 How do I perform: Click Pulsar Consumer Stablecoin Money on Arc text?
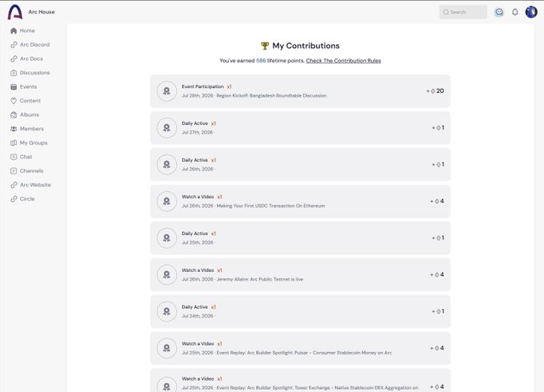coord(304,353)
